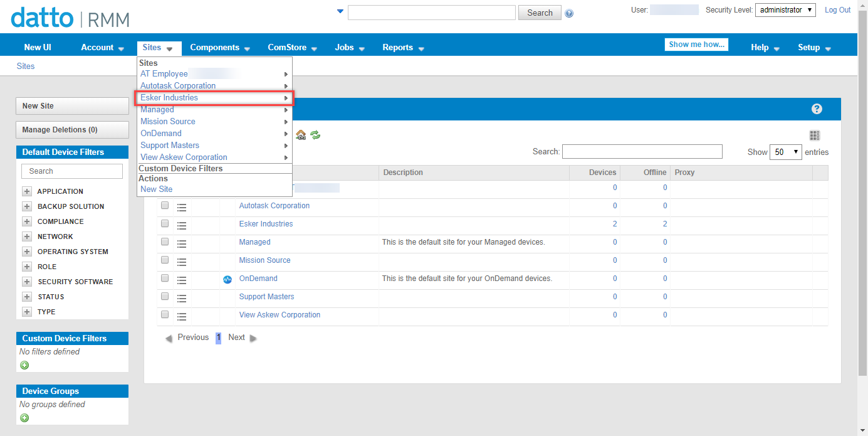The width and height of the screenshot is (868, 436).
Task: Select the Managed site checkbox
Action: coord(165,242)
